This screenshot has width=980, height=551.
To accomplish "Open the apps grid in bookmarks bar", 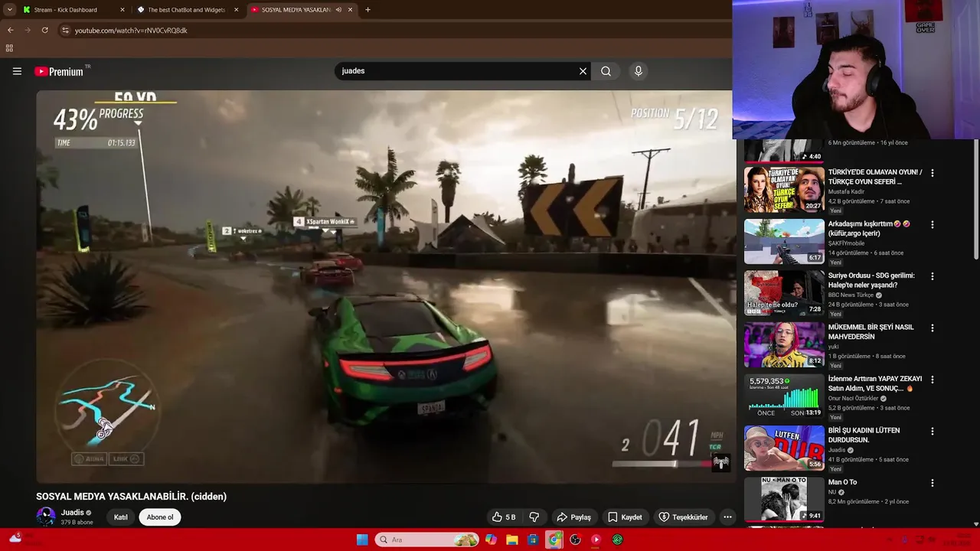I will 9,48.
